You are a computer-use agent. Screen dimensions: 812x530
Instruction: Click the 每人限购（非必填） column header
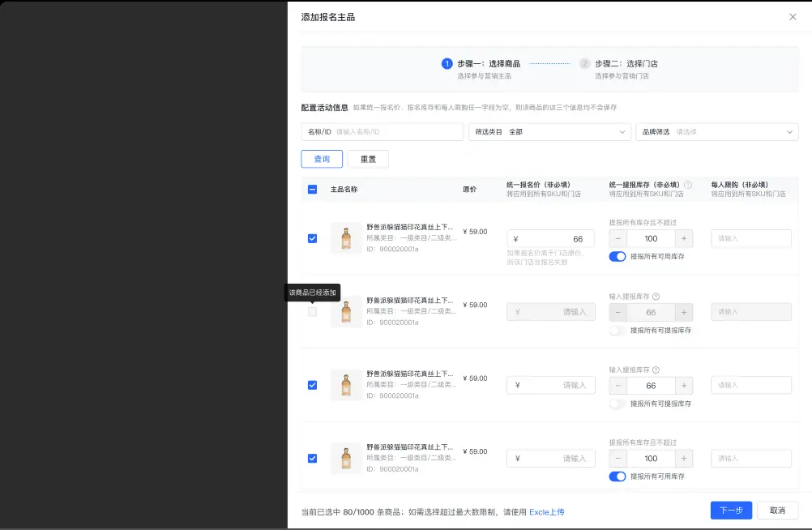pos(740,185)
